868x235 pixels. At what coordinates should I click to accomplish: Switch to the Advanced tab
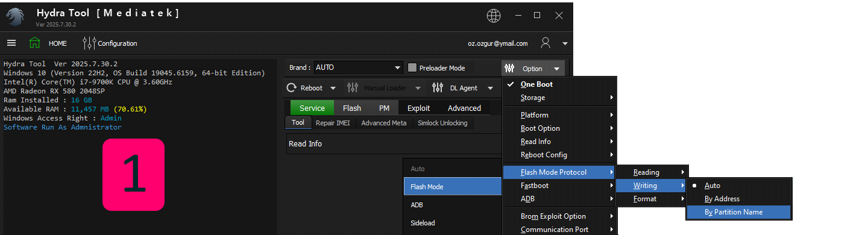point(464,108)
